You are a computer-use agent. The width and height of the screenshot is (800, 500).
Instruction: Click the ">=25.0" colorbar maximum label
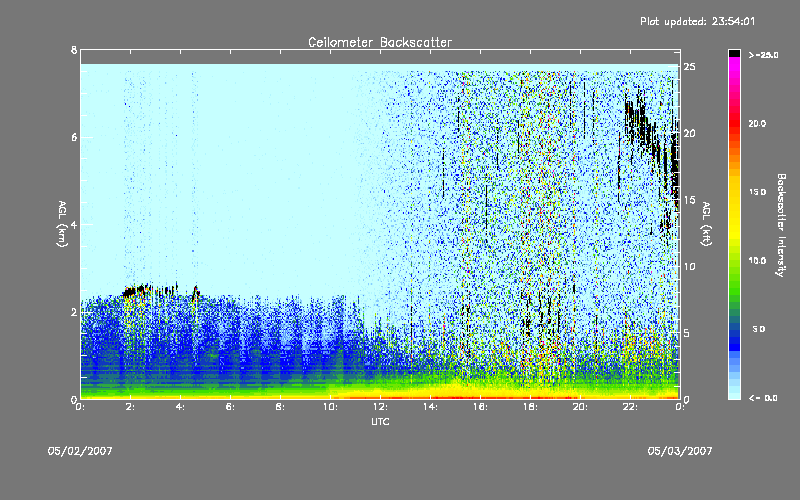click(x=763, y=55)
